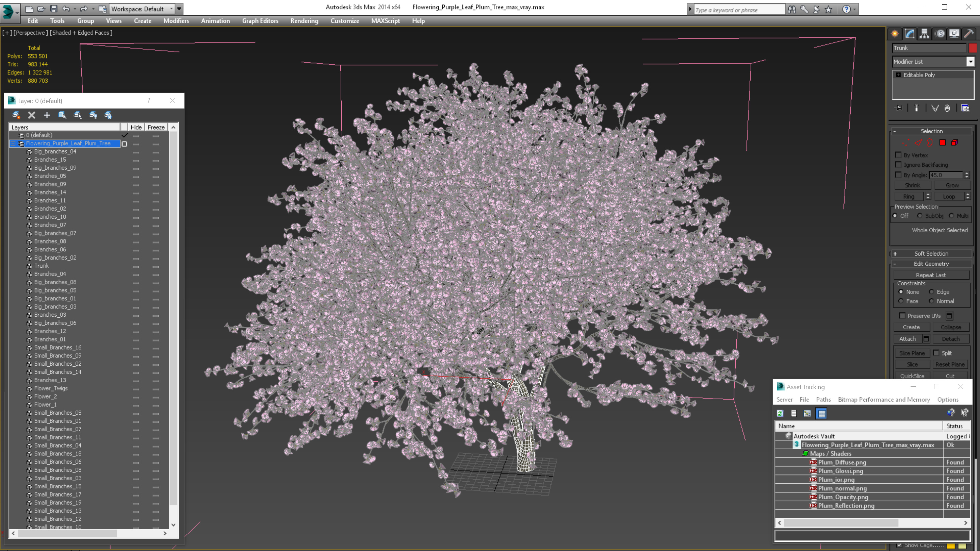Open Paths menu in Asset Tracking

[823, 399]
